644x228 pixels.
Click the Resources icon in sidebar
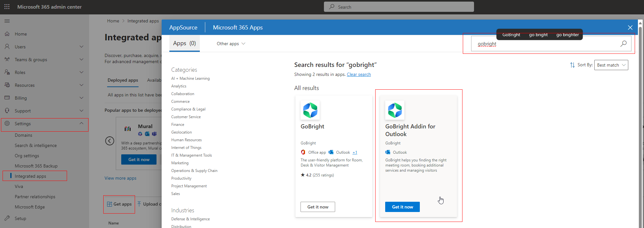click(x=7, y=85)
